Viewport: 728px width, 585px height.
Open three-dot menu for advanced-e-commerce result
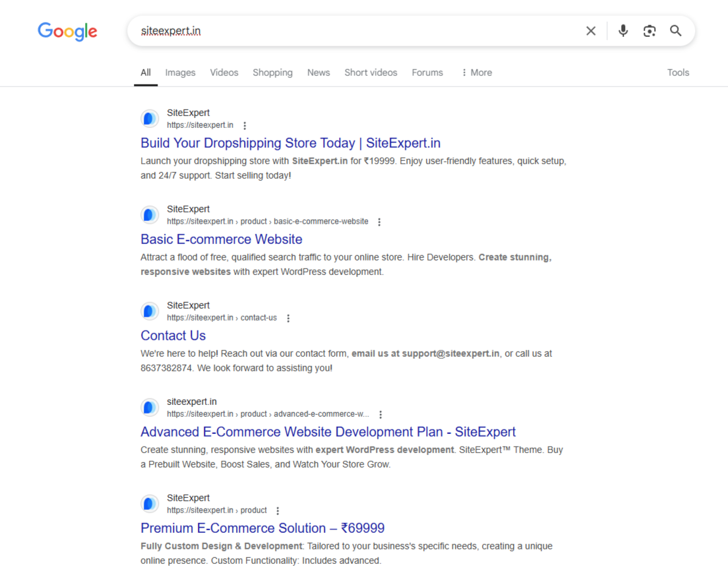click(380, 414)
